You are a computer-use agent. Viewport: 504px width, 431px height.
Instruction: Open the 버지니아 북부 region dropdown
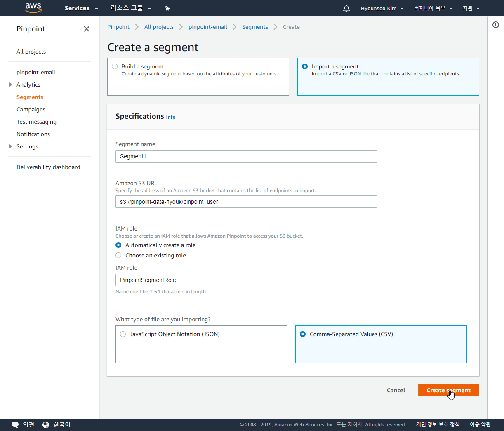click(433, 8)
